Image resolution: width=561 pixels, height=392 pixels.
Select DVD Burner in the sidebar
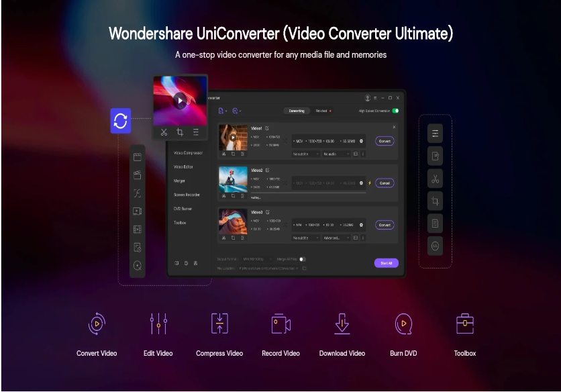click(x=183, y=209)
